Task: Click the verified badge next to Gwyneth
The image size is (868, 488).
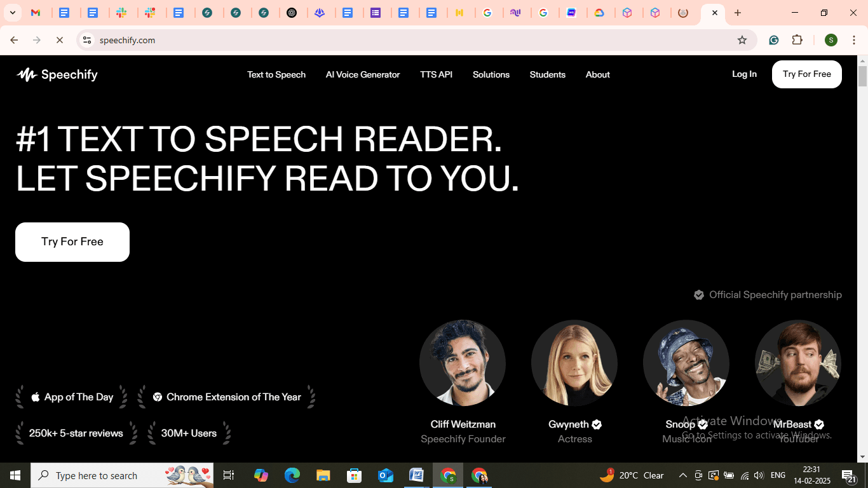Action: (597, 424)
